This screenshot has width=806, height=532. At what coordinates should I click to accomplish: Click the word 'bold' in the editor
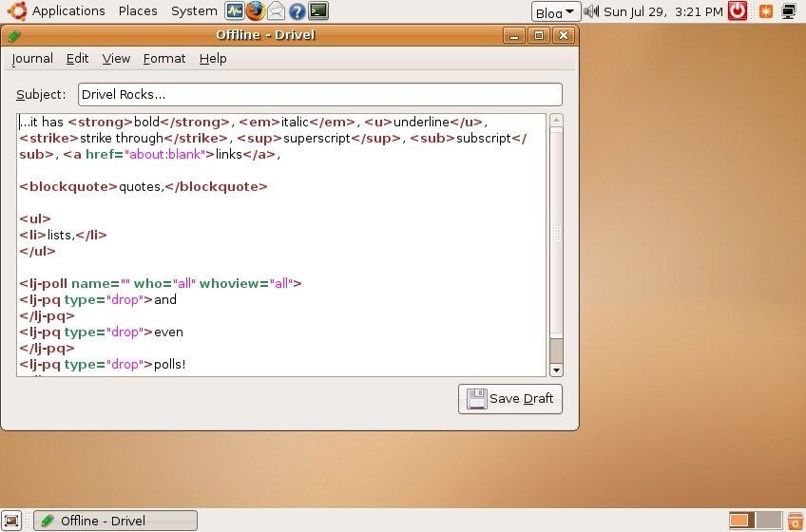146,122
